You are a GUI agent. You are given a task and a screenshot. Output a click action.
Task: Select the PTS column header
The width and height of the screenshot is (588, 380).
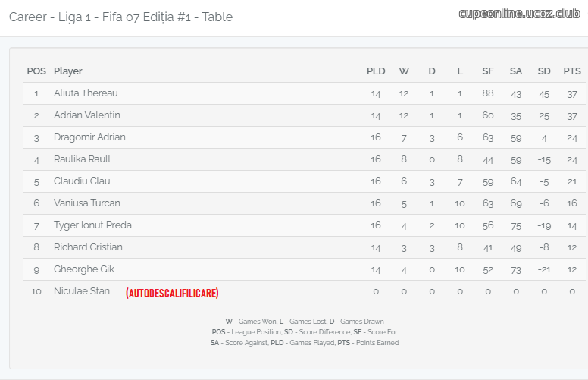pyautogui.click(x=572, y=71)
